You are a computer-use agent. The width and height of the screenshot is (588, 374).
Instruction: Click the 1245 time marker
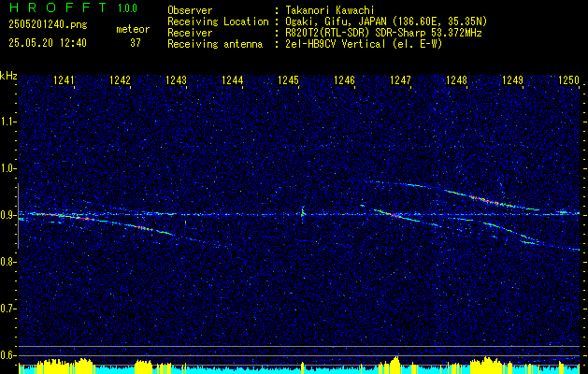click(288, 80)
